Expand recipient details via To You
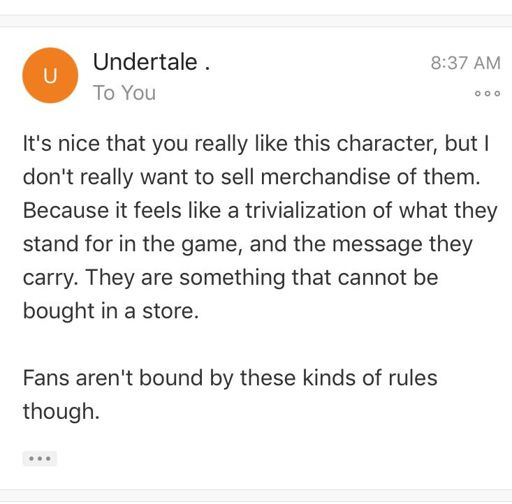This screenshot has height=504, width=512. point(124,92)
